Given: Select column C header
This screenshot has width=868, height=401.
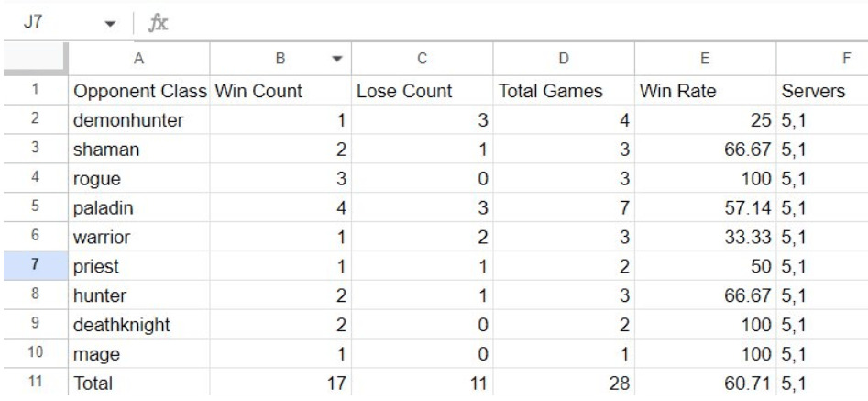Looking at the screenshot, I should [x=423, y=59].
